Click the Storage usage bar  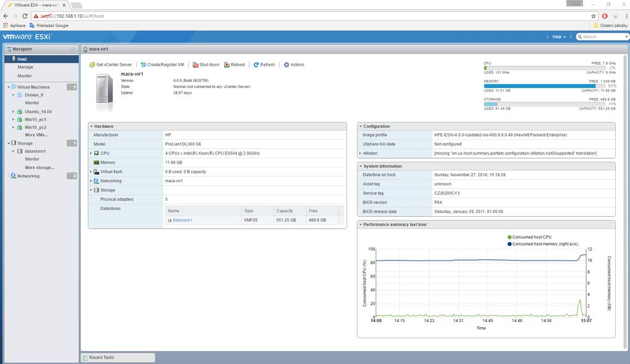tap(544, 104)
